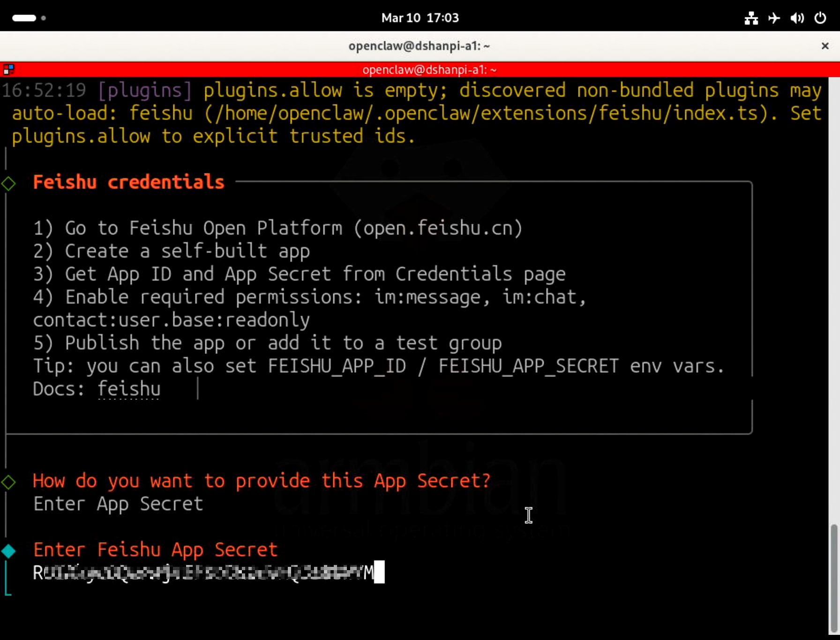
Task: Open the volume speaker icon
Action: pyautogui.click(x=797, y=18)
